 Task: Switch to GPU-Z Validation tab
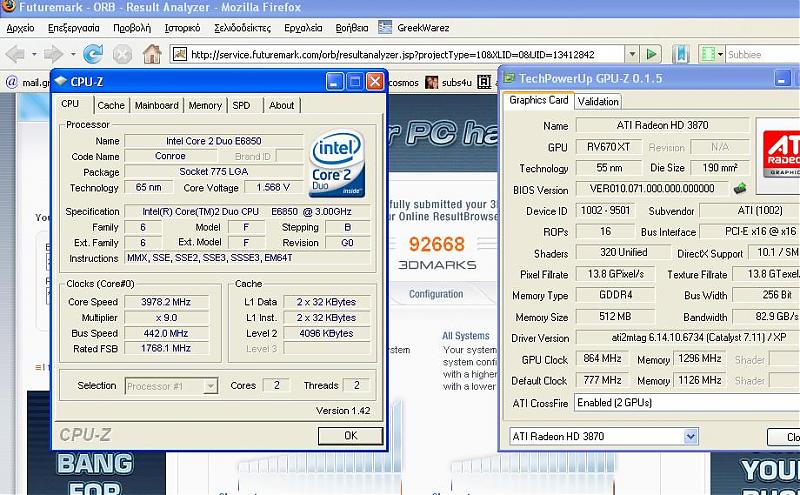coord(598,101)
